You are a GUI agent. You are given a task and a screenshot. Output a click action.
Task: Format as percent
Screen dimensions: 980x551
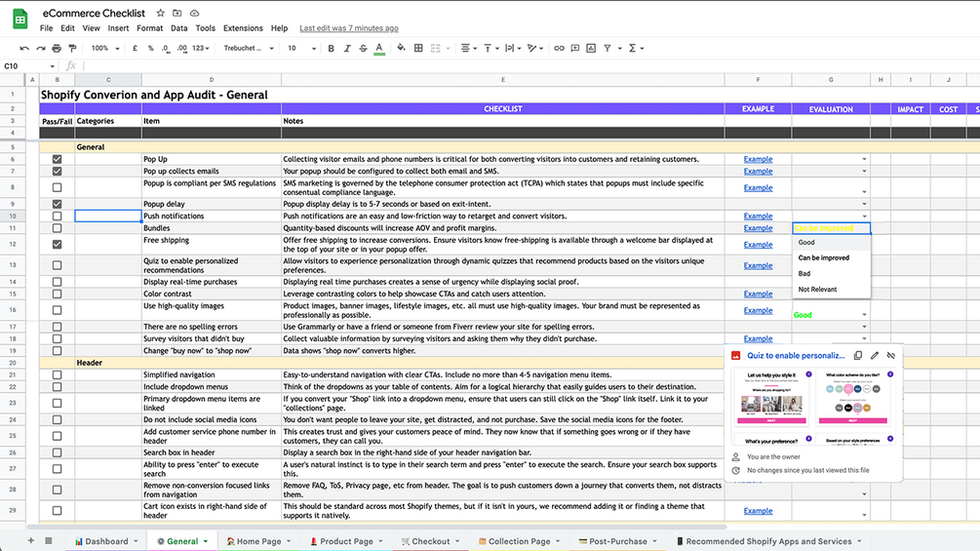[x=150, y=48]
